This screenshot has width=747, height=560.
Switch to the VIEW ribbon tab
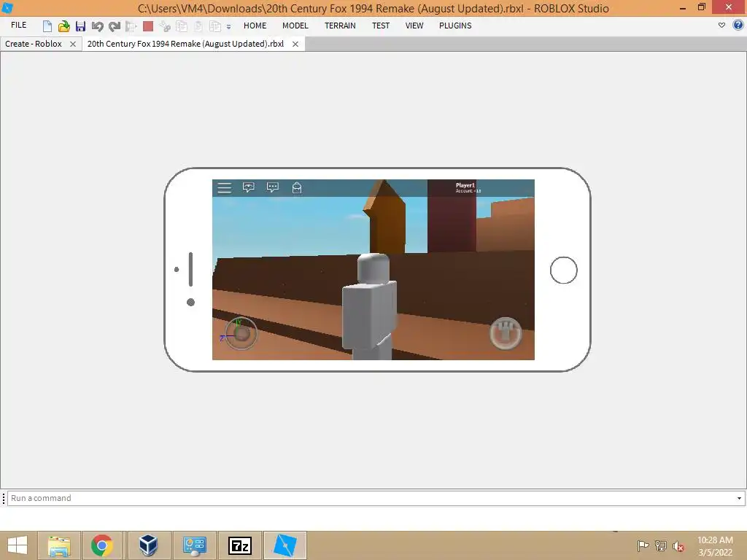414,26
